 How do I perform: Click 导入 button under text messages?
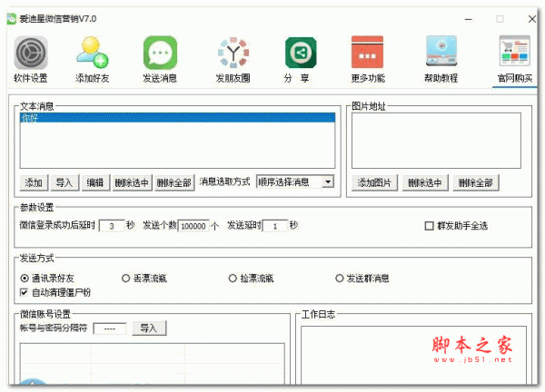[x=64, y=182]
